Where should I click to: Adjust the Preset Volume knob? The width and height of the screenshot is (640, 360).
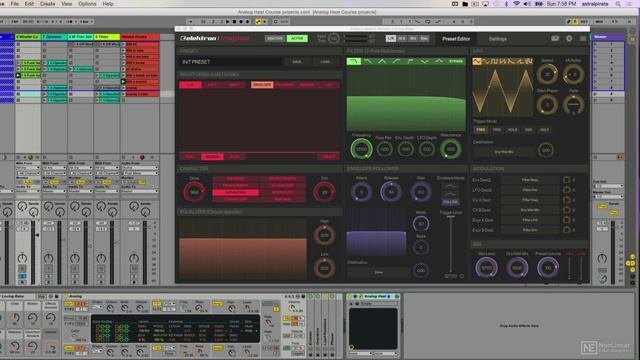[548, 268]
